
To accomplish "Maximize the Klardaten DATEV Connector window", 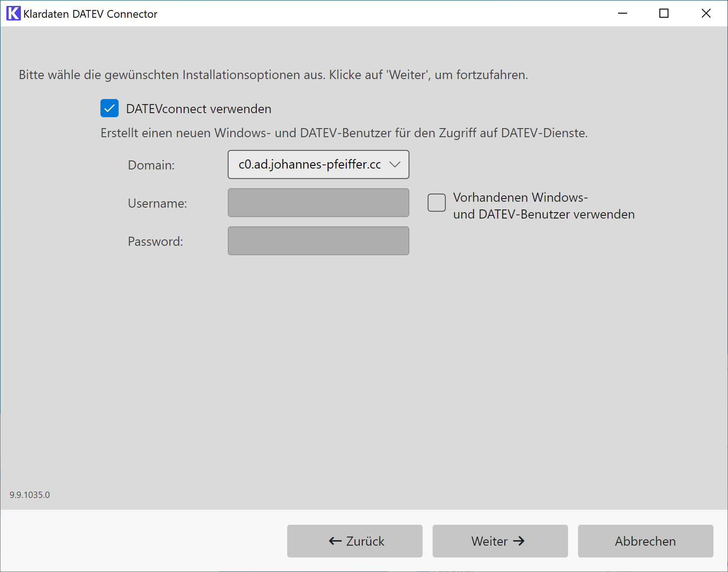I will point(663,13).
